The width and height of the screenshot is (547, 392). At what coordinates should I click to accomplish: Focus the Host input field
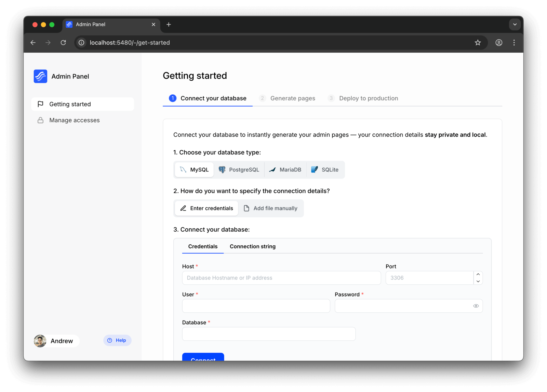(x=281, y=278)
